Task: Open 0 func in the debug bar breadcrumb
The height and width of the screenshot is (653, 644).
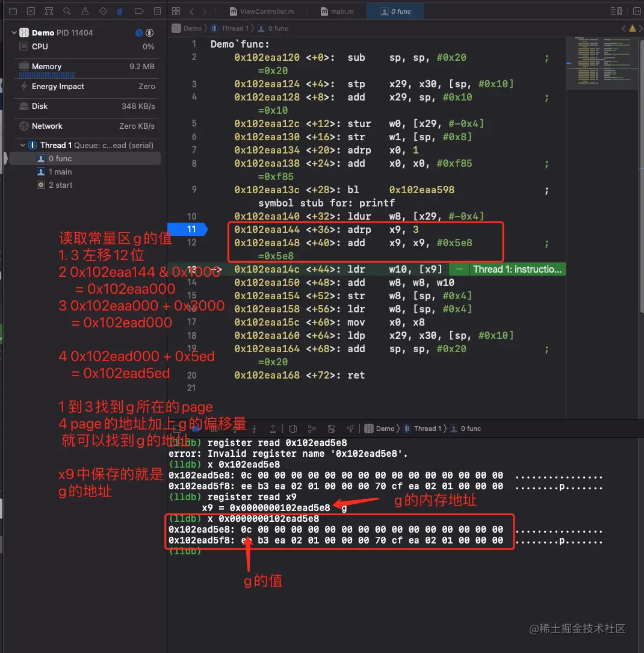Action: pyautogui.click(x=466, y=429)
